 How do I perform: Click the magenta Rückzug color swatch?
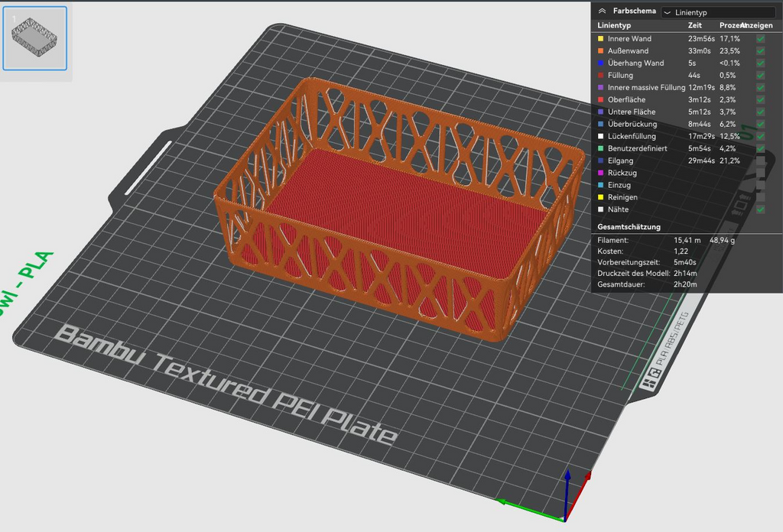601,173
